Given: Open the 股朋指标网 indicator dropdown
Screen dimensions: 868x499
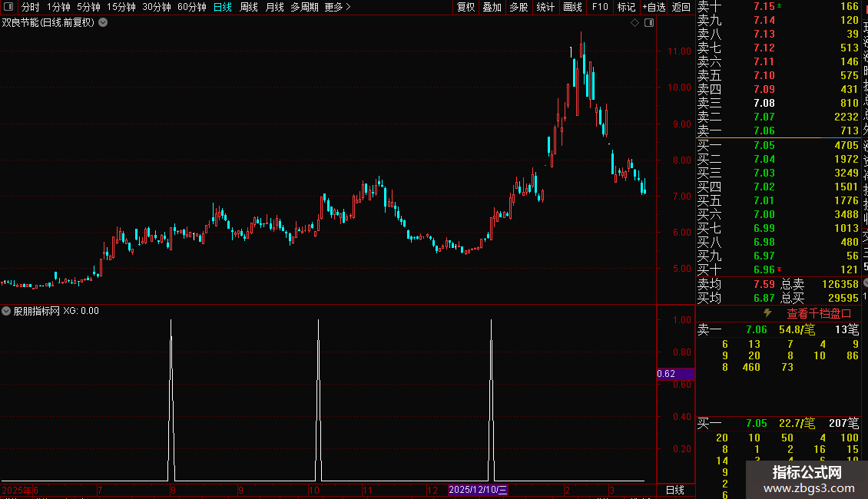Looking at the screenshot, I should [6, 311].
